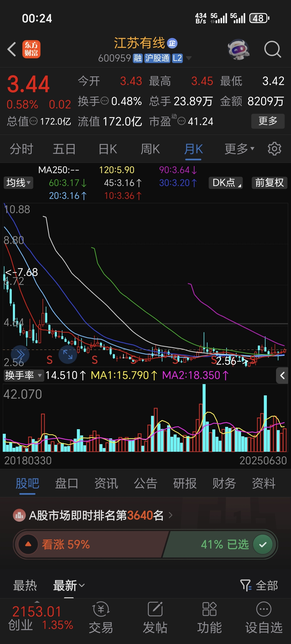Expand stock switcher triangle beside L2
Viewport: 291px width, 644px height.
(x=189, y=58)
